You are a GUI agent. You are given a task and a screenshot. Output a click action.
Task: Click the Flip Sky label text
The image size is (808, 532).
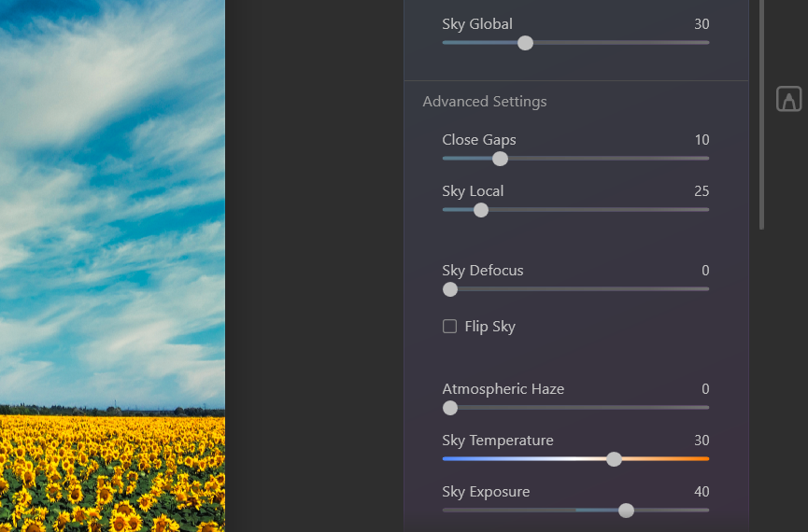489,327
